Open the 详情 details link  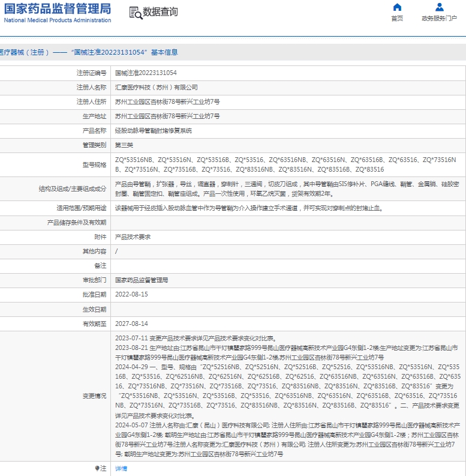121,468
